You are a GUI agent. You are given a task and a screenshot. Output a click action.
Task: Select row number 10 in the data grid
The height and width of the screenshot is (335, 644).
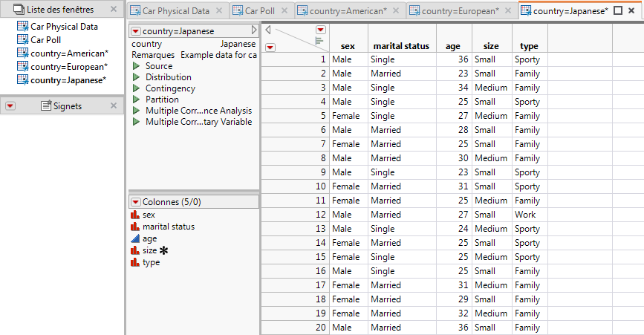(320, 186)
